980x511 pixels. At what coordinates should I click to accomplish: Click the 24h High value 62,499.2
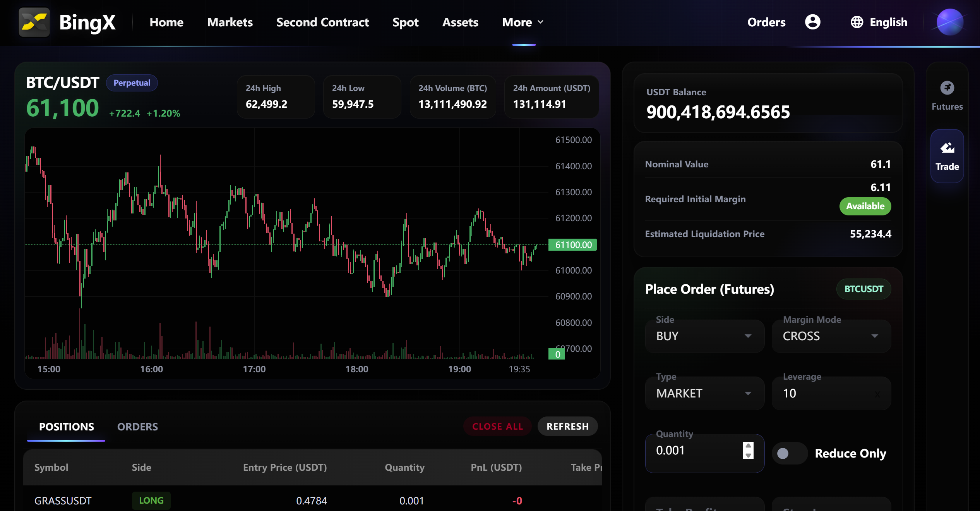[266, 104]
